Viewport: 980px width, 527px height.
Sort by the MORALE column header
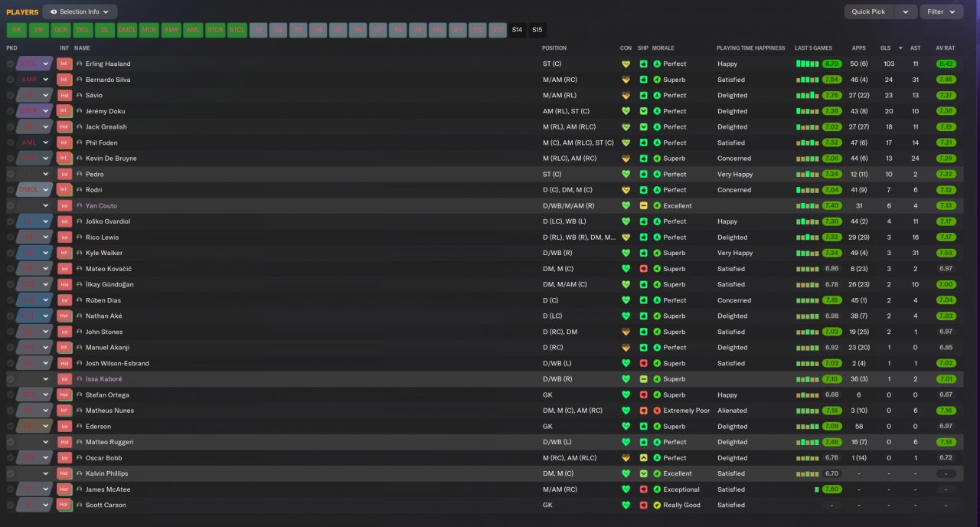tap(663, 48)
